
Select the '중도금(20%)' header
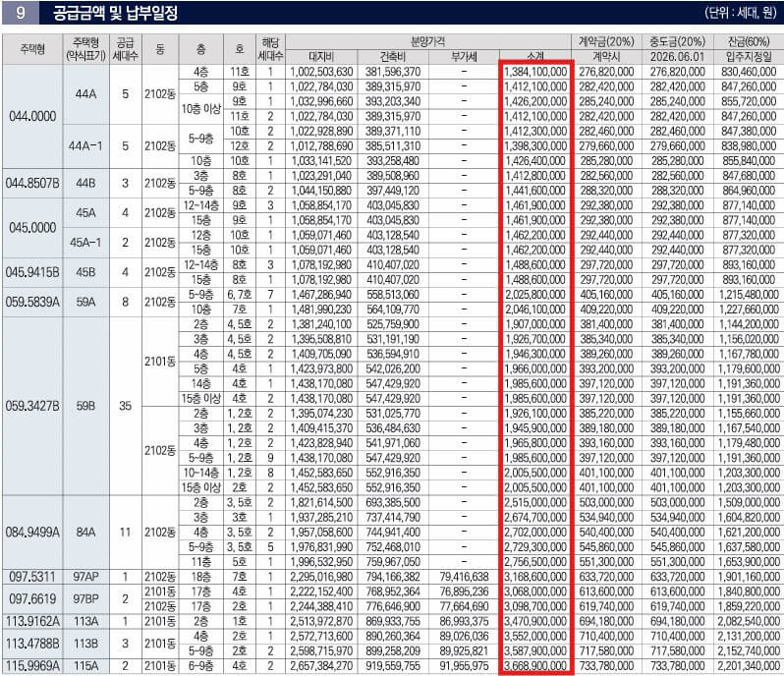[x=678, y=41]
